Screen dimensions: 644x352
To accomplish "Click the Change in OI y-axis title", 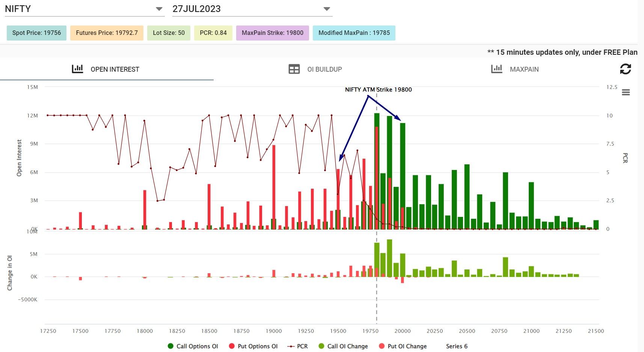I will [x=10, y=273].
